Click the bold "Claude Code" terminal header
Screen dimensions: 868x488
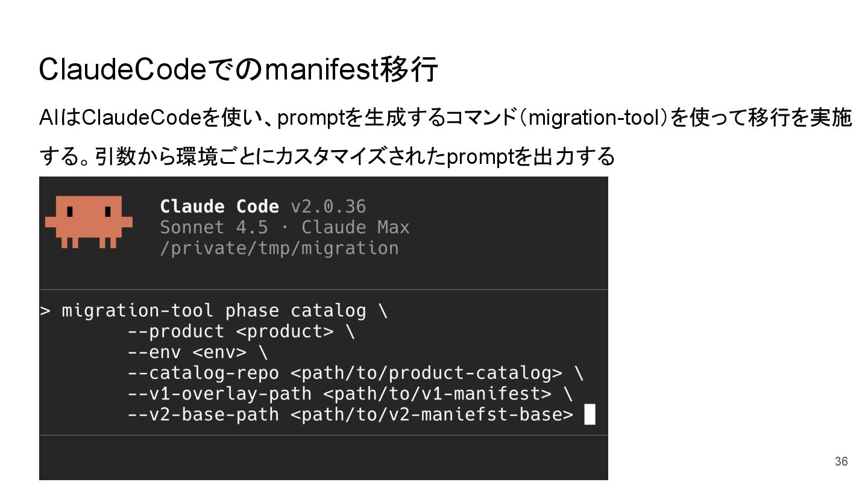219,207
